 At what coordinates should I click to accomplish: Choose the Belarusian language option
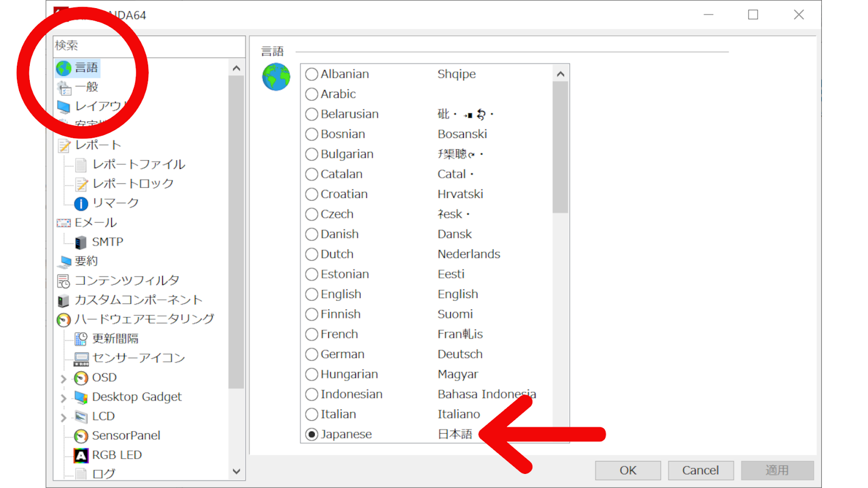pos(311,114)
